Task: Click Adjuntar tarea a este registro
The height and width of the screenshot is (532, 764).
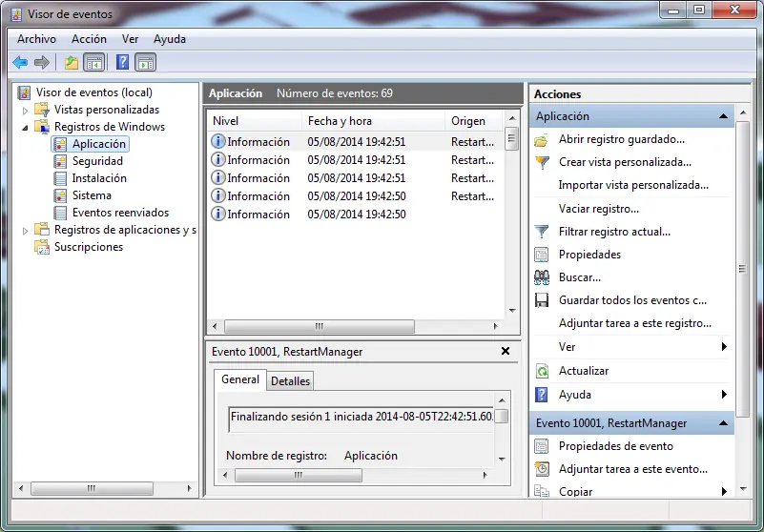Action: [x=635, y=323]
